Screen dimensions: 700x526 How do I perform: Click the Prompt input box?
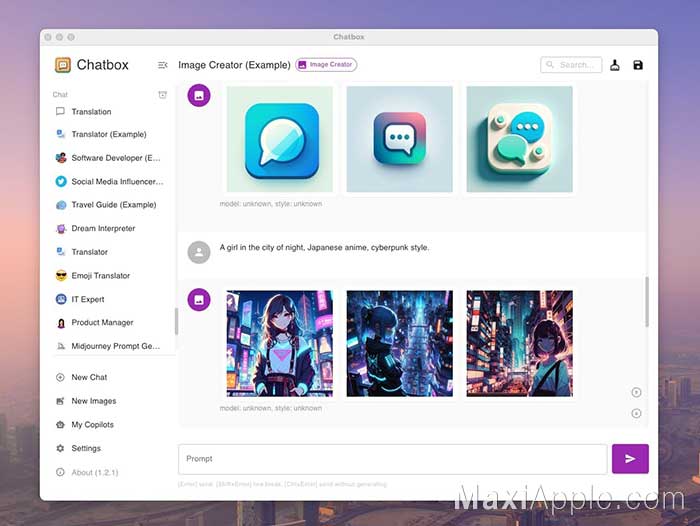(x=392, y=459)
